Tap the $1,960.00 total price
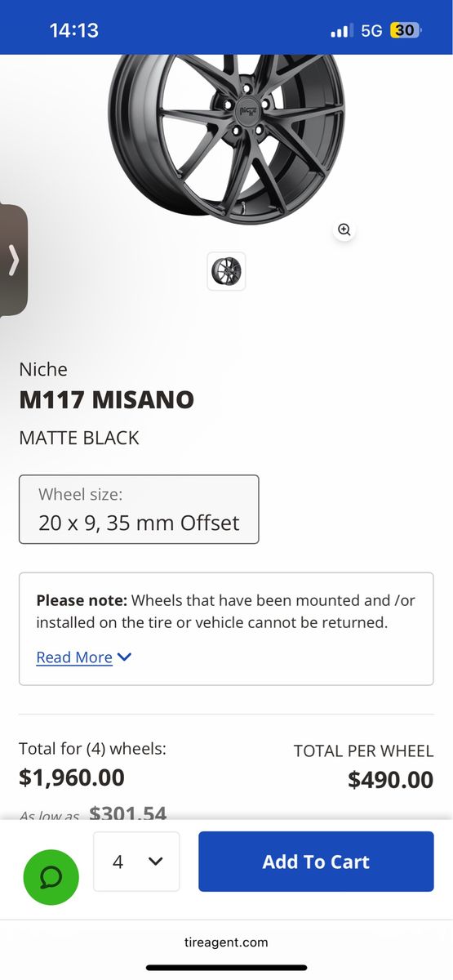 72,777
